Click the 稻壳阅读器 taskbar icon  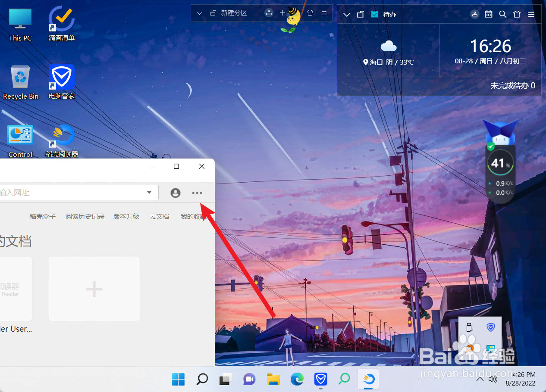(x=368, y=379)
